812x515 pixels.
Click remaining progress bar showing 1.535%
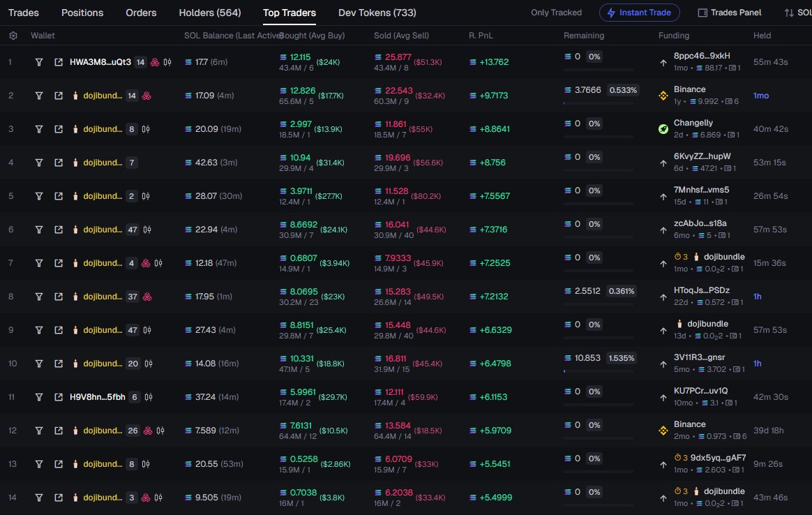pos(598,371)
